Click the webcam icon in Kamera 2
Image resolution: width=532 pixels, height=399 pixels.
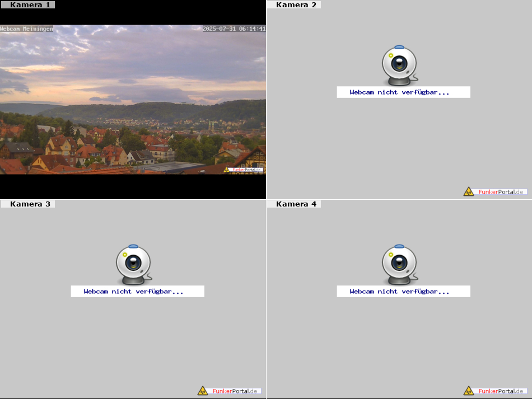(x=400, y=65)
